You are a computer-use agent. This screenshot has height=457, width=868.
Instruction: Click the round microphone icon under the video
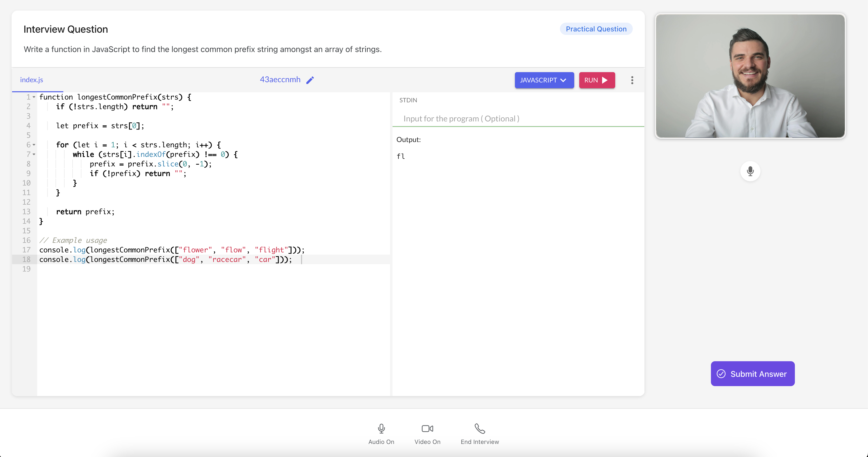point(750,171)
